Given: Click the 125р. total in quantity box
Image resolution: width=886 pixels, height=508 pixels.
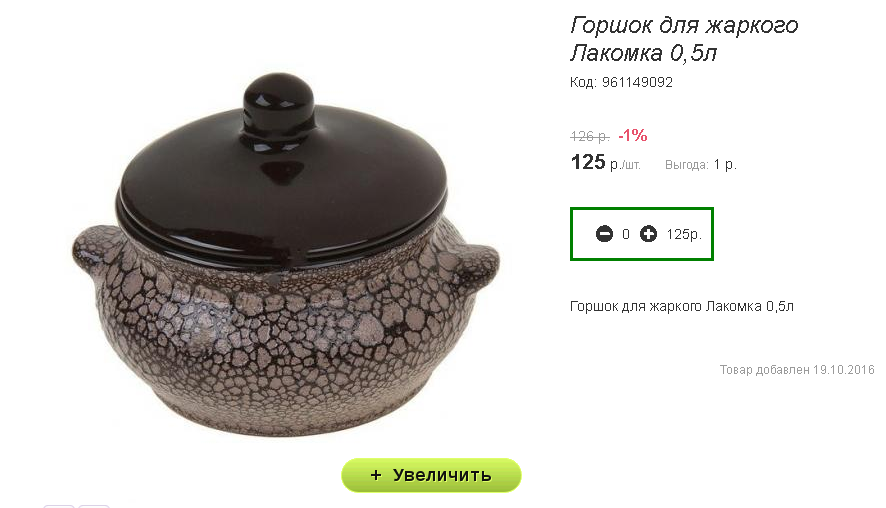Looking at the screenshot, I should click(x=684, y=234).
